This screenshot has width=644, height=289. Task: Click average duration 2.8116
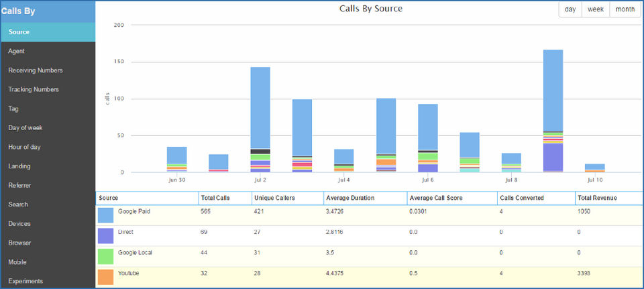click(335, 232)
